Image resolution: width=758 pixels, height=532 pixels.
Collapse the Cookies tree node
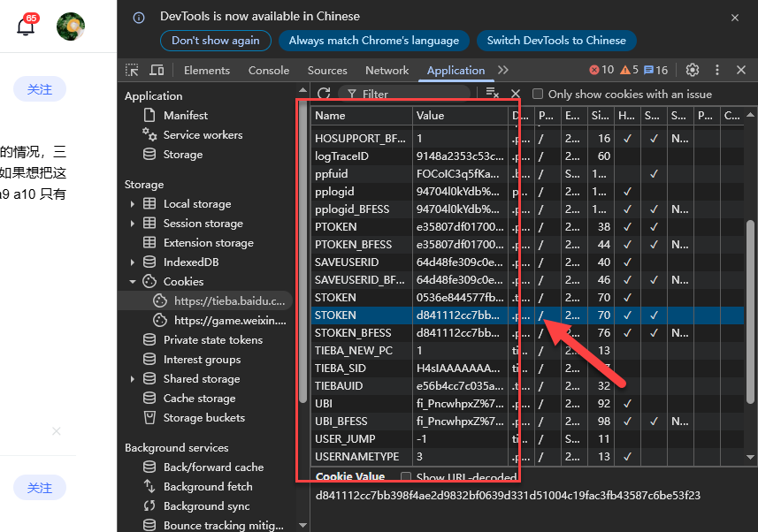point(133,282)
